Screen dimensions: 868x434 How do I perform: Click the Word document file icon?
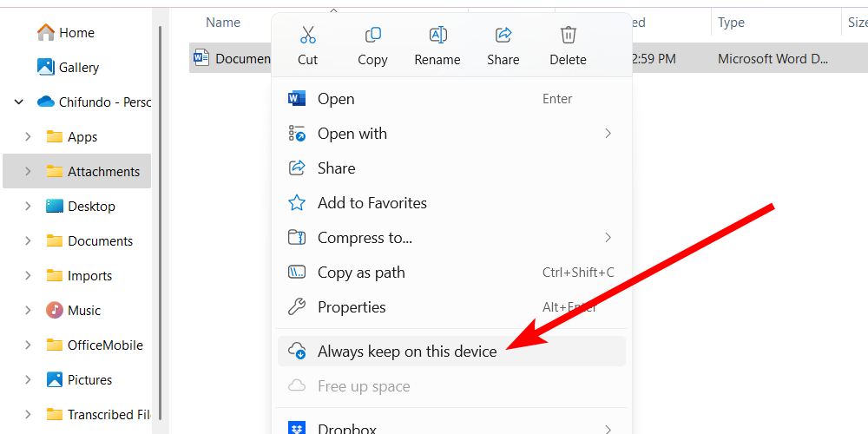(201, 57)
